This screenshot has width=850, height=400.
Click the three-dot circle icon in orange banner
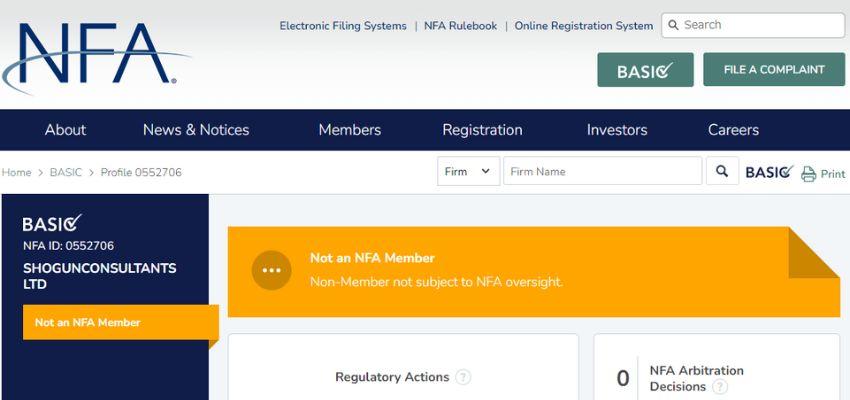tap(272, 270)
